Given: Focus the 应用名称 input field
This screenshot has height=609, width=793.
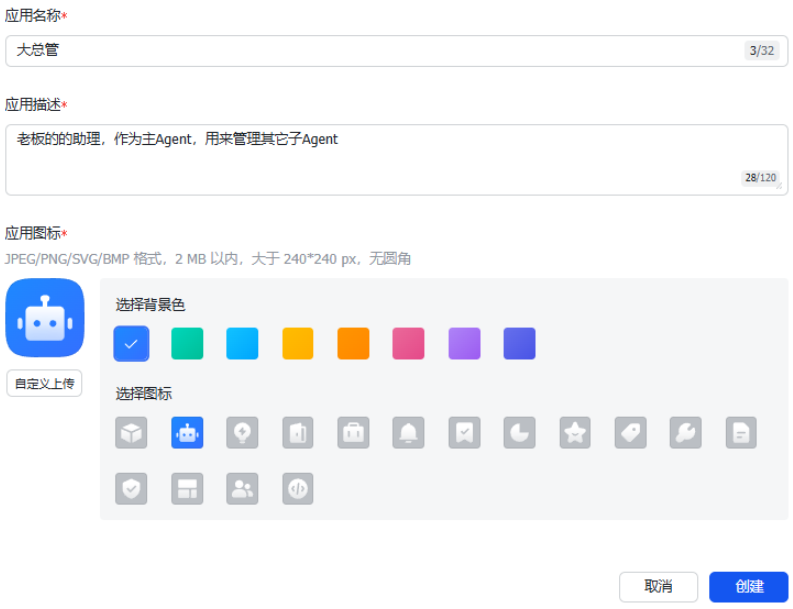Looking at the screenshot, I should (370, 51).
